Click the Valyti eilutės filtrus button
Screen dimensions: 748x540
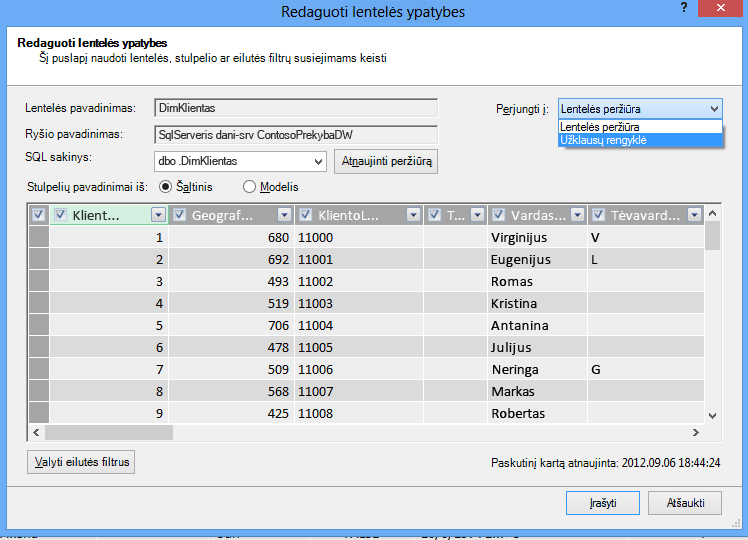tap(81, 462)
